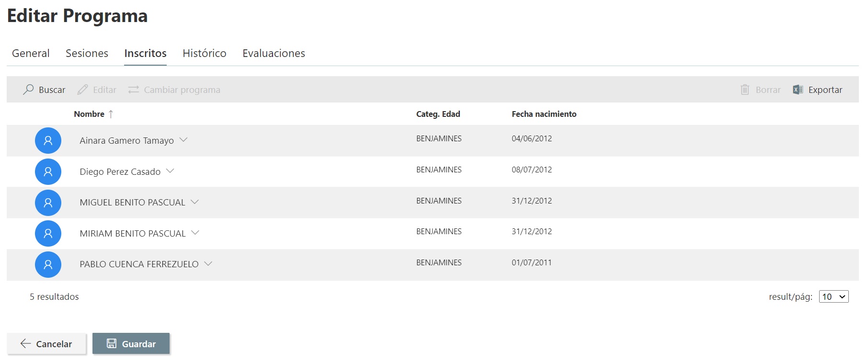Click Ainara Gamero Tamayo's avatar icon
Image resolution: width=868 pixels, height=363 pixels.
pos(48,140)
